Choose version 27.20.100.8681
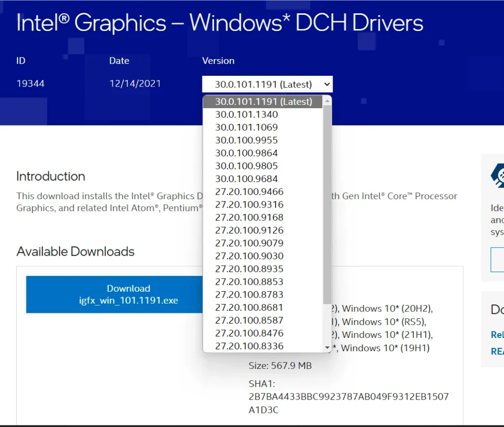The width and height of the screenshot is (504, 427). [263, 307]
